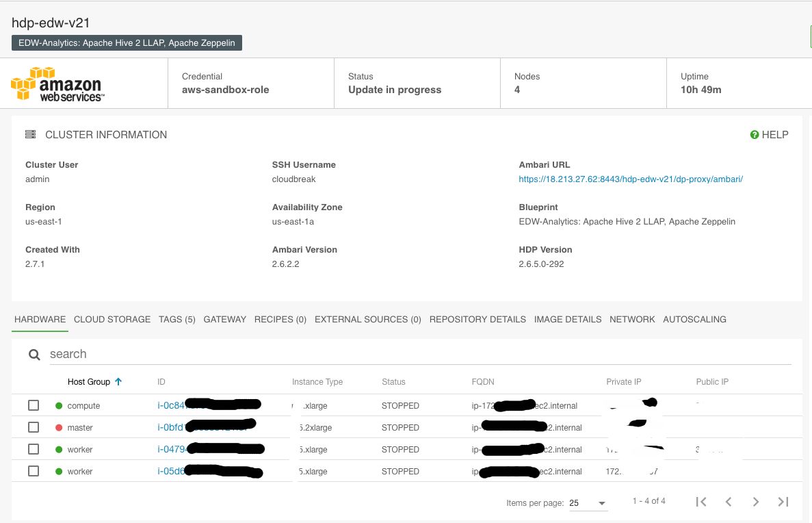
Task: Toggle the Host Group column sort arrow
Action: tap(120, 382)
